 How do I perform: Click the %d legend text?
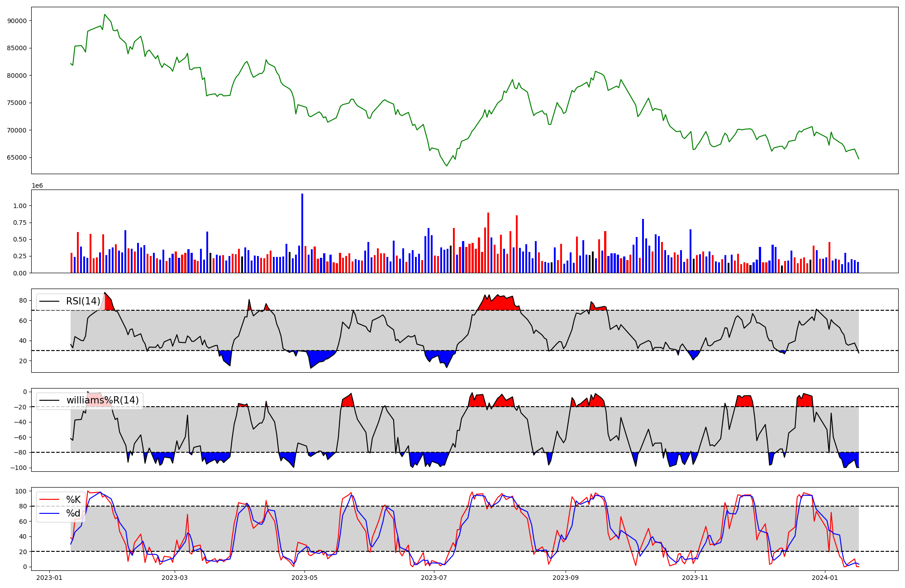pyautogui.click(x=73, y=513)
